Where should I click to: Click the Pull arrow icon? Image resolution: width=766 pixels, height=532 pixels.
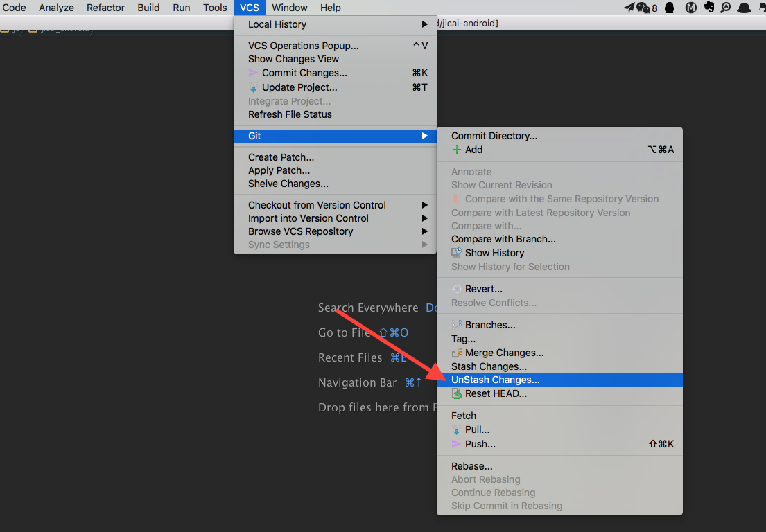coord(456,430)
